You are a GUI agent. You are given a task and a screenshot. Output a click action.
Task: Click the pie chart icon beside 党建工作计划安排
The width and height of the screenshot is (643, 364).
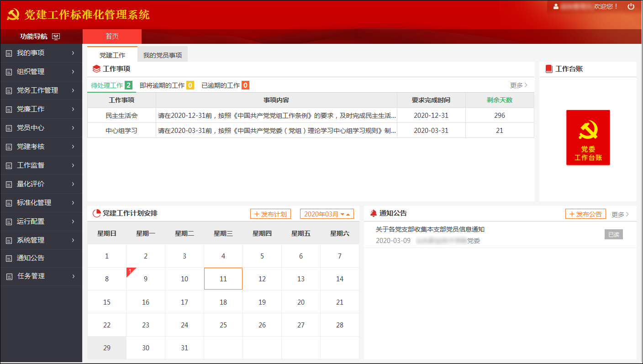[96, 213]
